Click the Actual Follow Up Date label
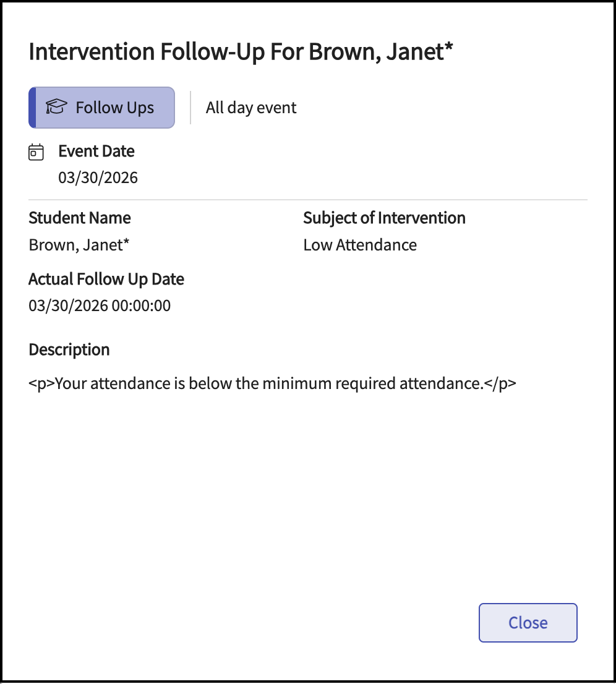Screen dimensions: 616x684 106,279
